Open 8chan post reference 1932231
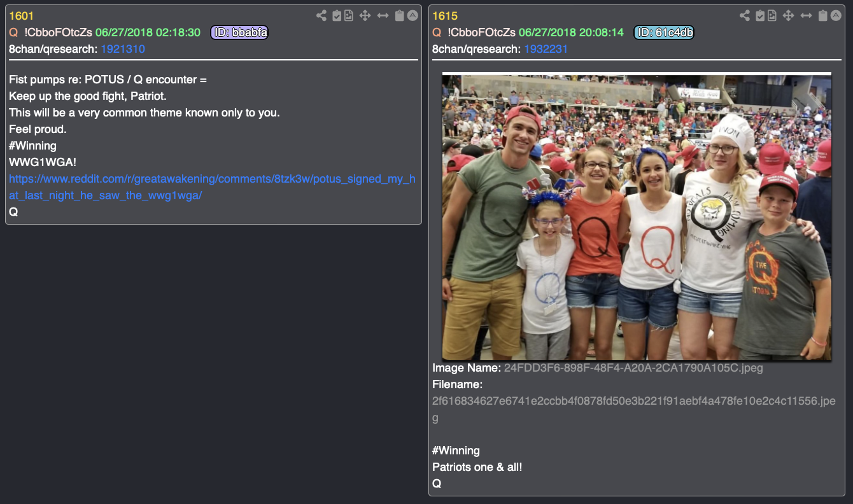Viewport: 853px width, 504px height. click(x=546, y=49)
